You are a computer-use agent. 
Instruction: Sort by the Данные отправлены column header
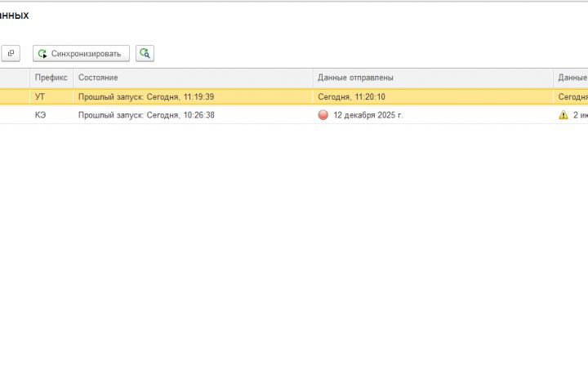click(x=433, y=78)
